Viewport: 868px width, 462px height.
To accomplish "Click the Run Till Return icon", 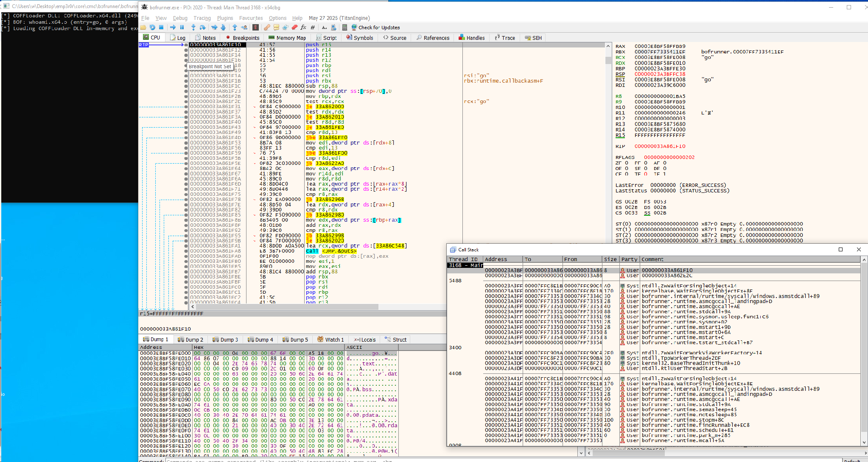I will click(x=235, y=27).
